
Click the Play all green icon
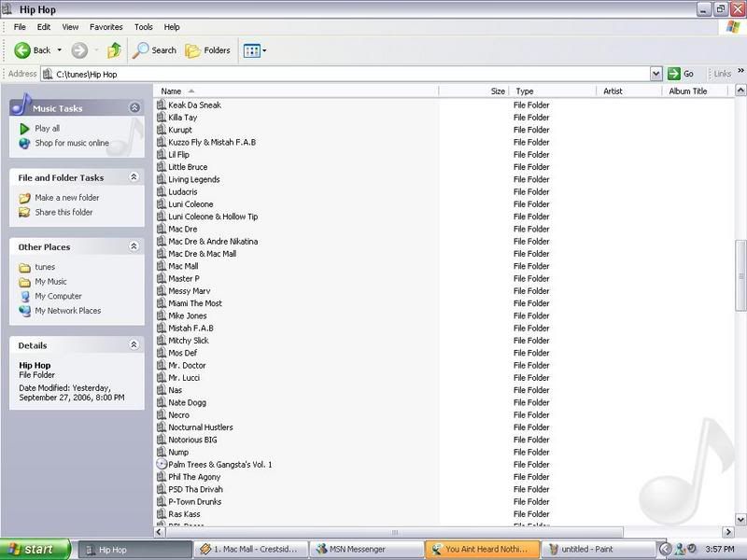click(x=24, y=129)
